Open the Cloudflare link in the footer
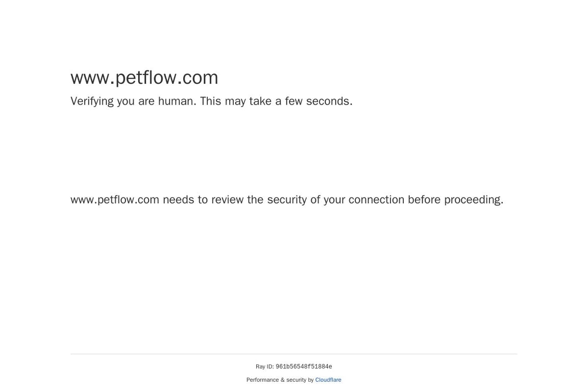Screen dimensions: 588x392 328,380
